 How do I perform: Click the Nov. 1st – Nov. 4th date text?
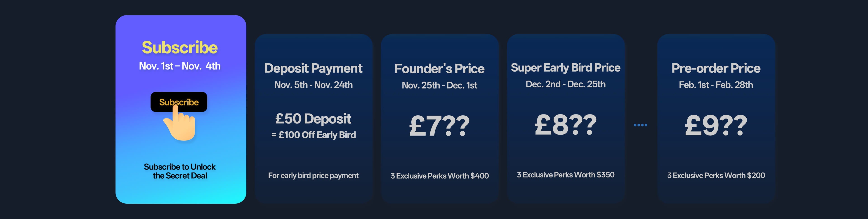point(180,66)
